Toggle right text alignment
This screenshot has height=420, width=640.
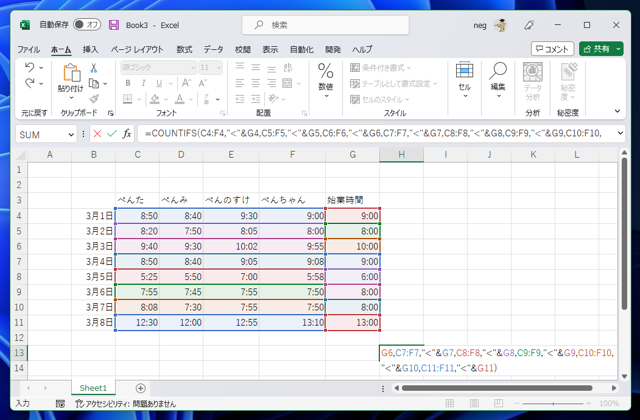(271, 83)
